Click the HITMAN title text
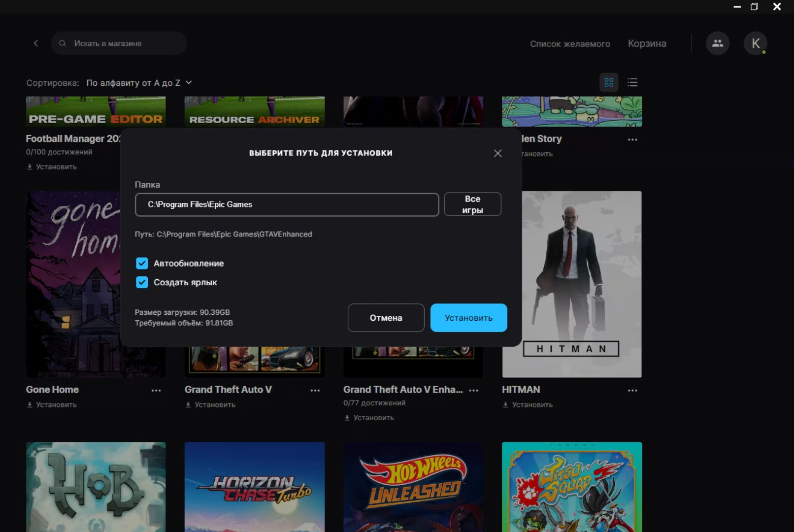Image resolution: width=794 pixels, height=532 pixels. (521, 390)
